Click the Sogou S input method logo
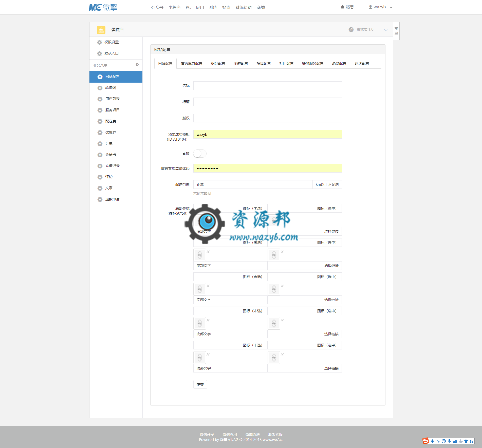The height and width of the screenshot is (448, 482). (x=426, y=441)
